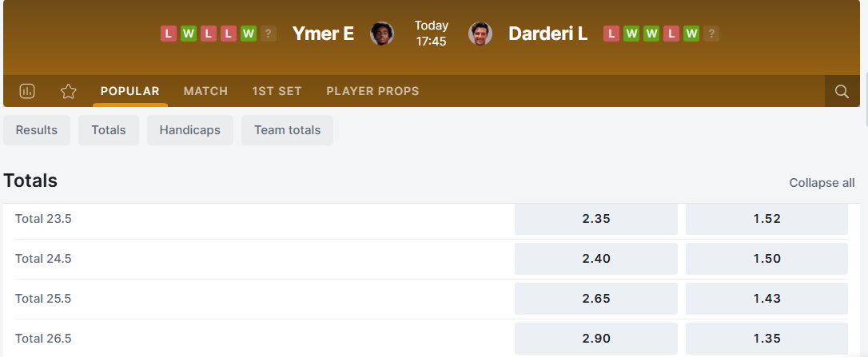Collapse all markets
Screen dimensions: 868x357
click(x=822, y=183)
